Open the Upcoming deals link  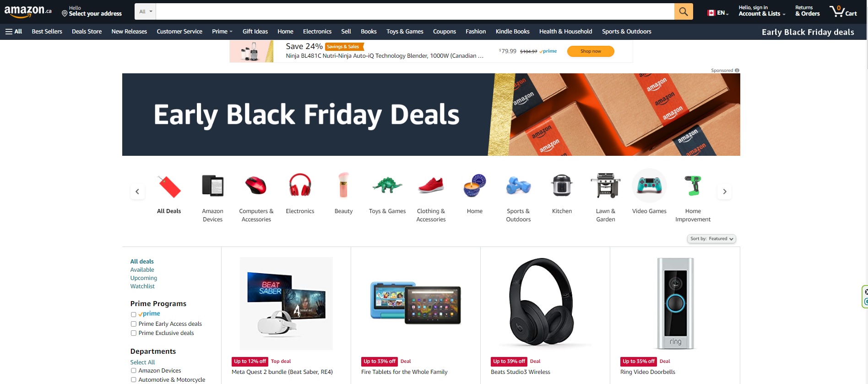[x=143, y=278]
